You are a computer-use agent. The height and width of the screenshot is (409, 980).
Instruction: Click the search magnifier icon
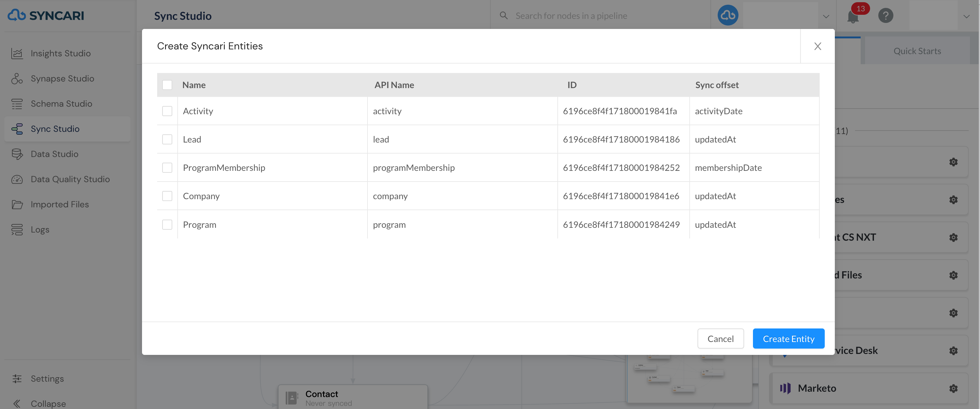(504, 16)
